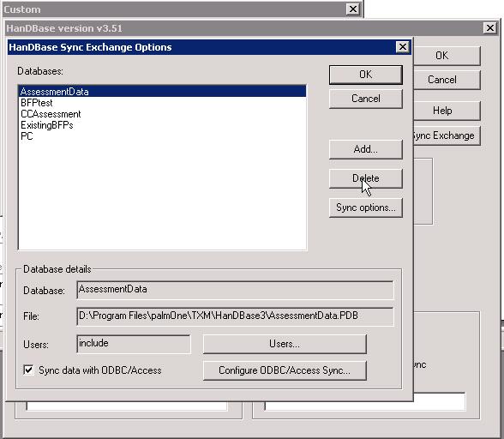The width and height of the screenshot is (504, 439).
Task: Click the File path field
Action: pos(235,316)
